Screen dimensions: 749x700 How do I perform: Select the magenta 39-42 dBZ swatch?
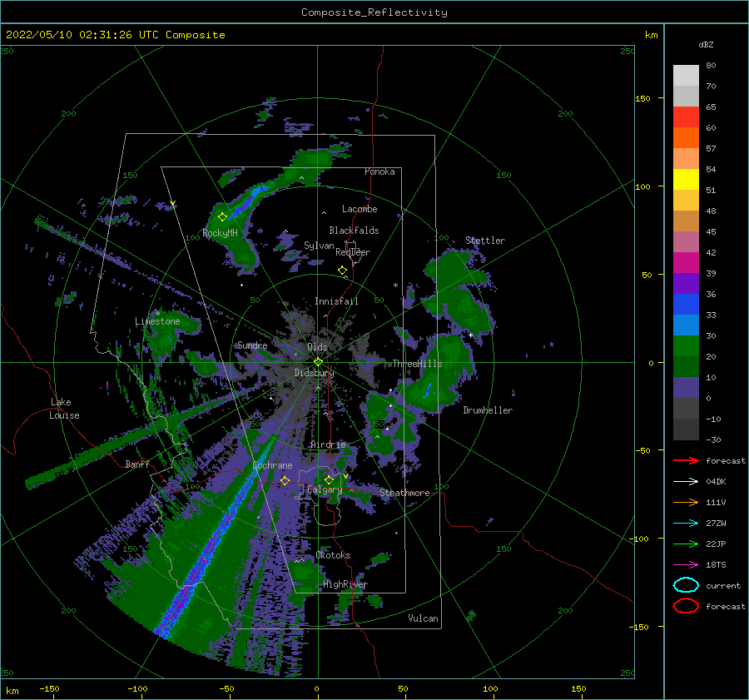coord(686,263)
